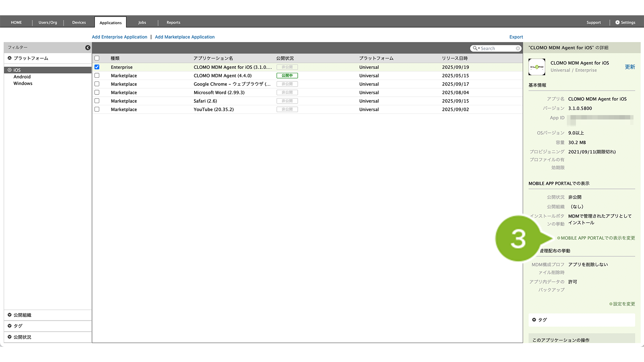Switch to the Reports tab

[x=173, y=22]
